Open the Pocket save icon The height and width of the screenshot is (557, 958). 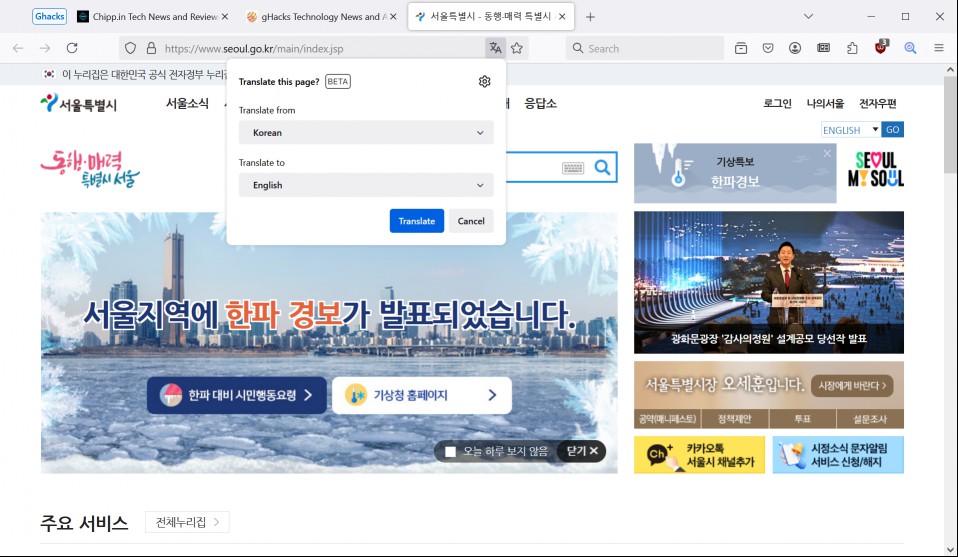click(768, 48)
